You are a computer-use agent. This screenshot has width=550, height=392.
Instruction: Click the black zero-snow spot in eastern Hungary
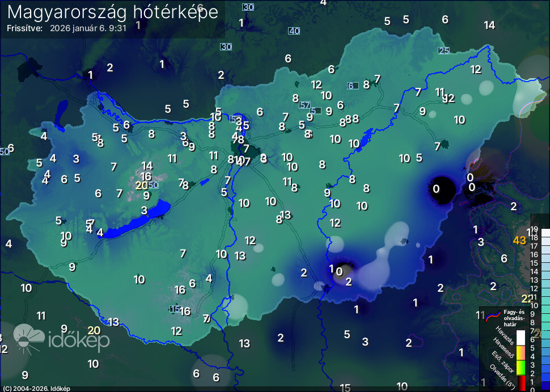(x=440, y=189)
